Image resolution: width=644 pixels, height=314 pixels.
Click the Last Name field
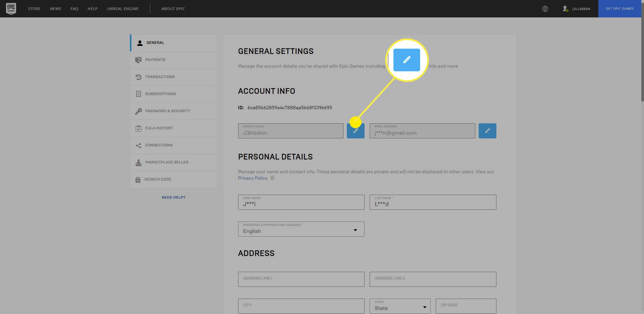coord(433,202)
